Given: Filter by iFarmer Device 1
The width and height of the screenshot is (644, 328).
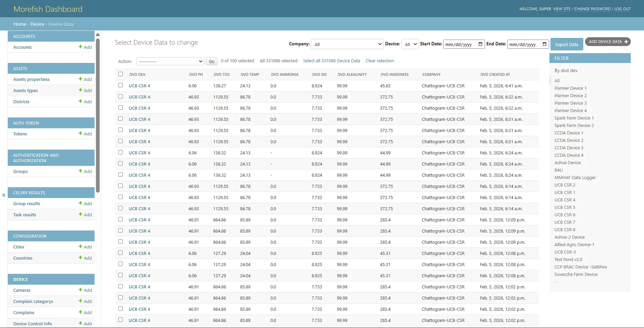Looking at the screenshot, I should (570, 88).
